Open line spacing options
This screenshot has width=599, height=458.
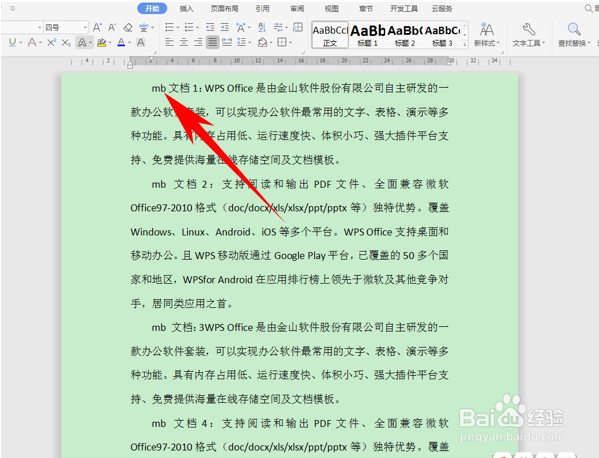[241, 42]
